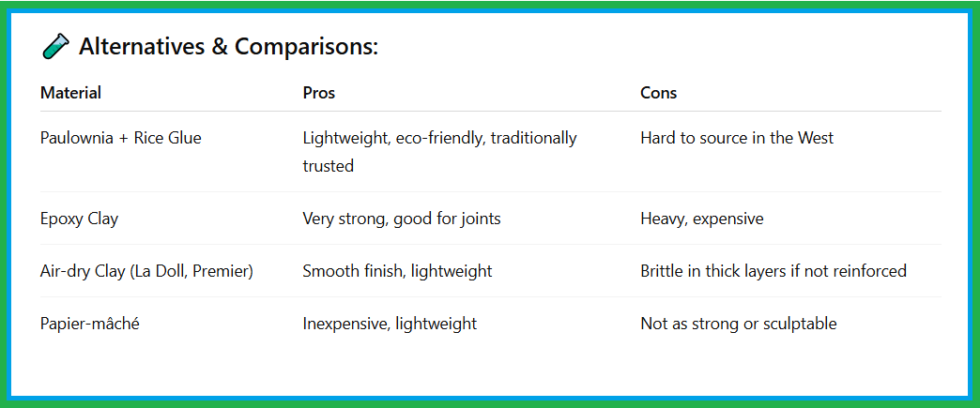This screenshot has height=408, width=980.
Task: Select the Epoxy Clay material cell
Action: (x=79, y=219)
